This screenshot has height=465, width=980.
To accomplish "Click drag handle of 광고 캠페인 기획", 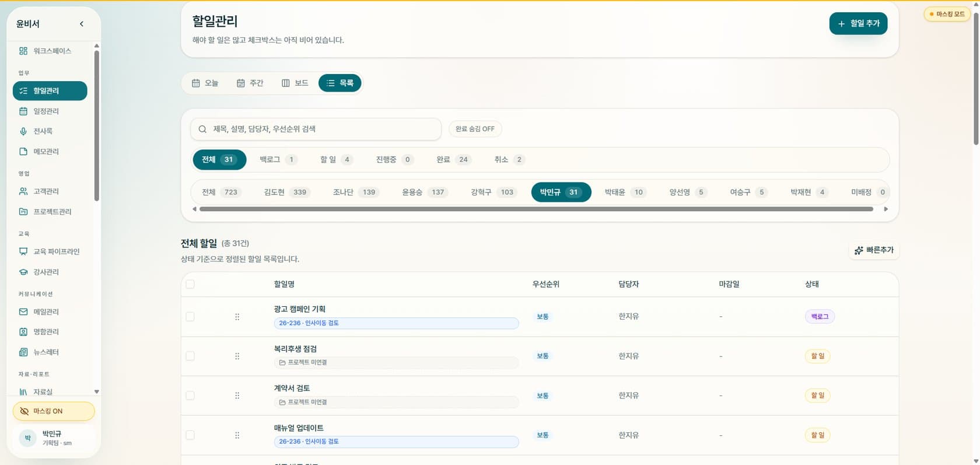I will (237, 317).
